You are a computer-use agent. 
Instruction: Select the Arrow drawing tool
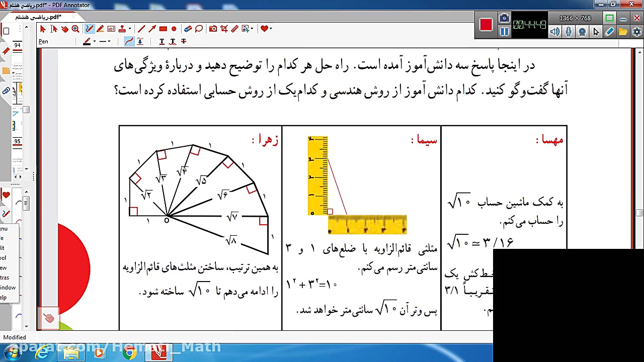pos(152,29)
